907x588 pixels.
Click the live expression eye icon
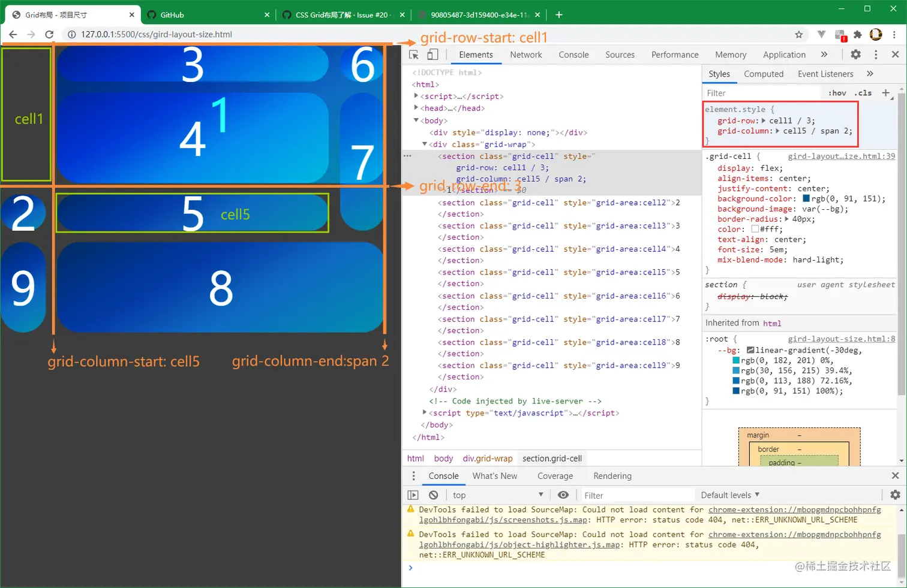[563, 495]
